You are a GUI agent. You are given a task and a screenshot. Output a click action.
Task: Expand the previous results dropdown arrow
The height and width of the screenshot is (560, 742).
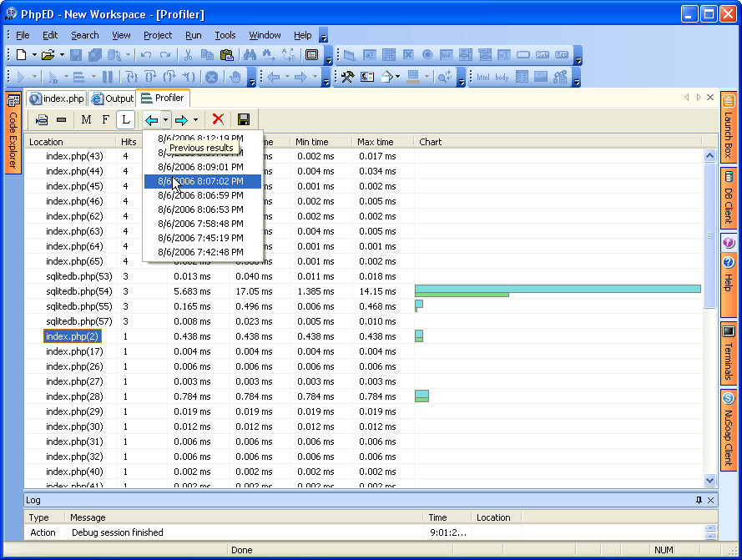[x=166, y=120]
